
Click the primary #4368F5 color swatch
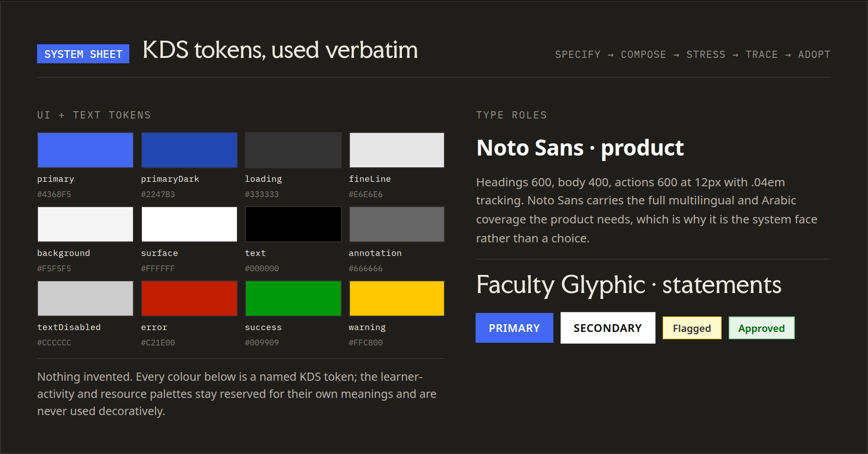85,150
